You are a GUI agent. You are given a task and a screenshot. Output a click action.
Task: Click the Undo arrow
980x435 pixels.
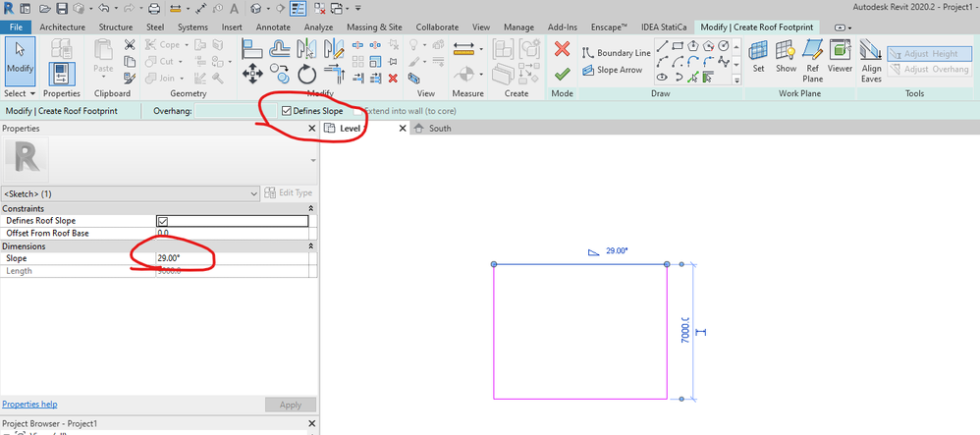click(104, 9)
